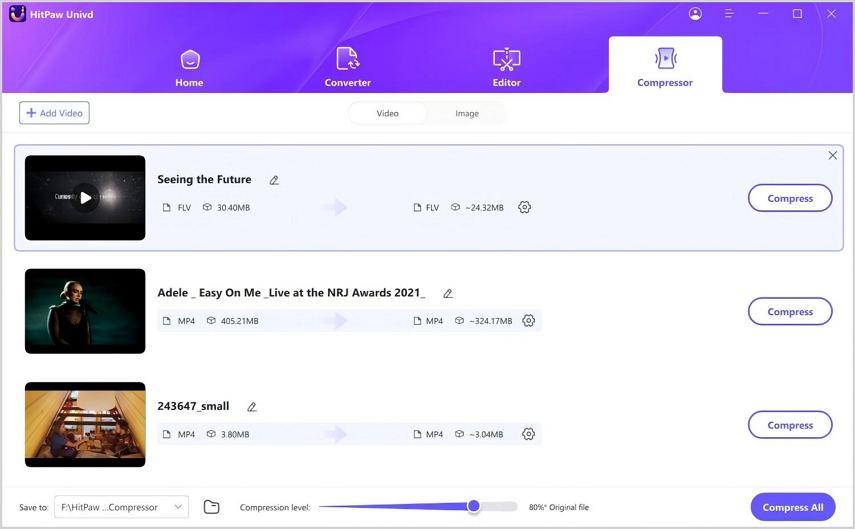Open the output folder icon
855x529 pixels.
212,507
